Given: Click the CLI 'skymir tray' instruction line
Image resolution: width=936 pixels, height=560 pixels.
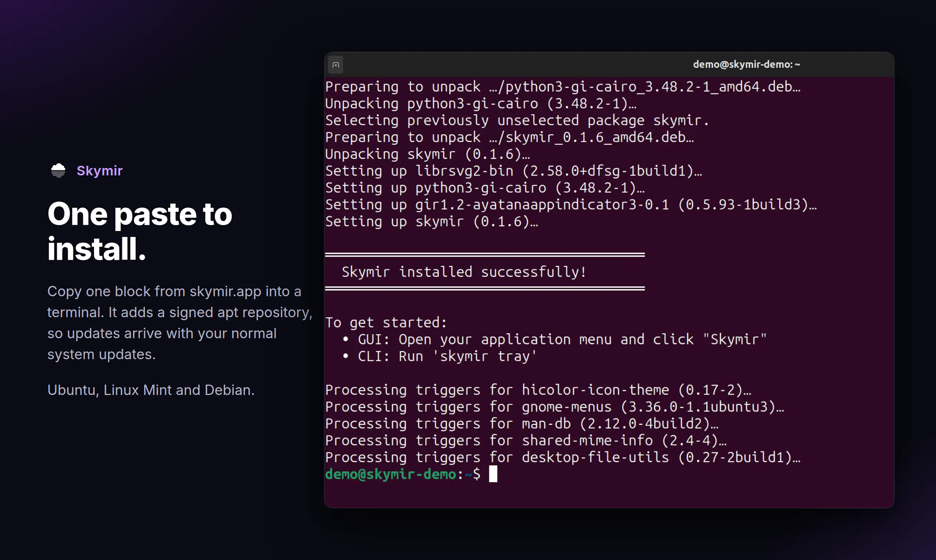Looking at the screenshot, I should [x=439, y=356].
